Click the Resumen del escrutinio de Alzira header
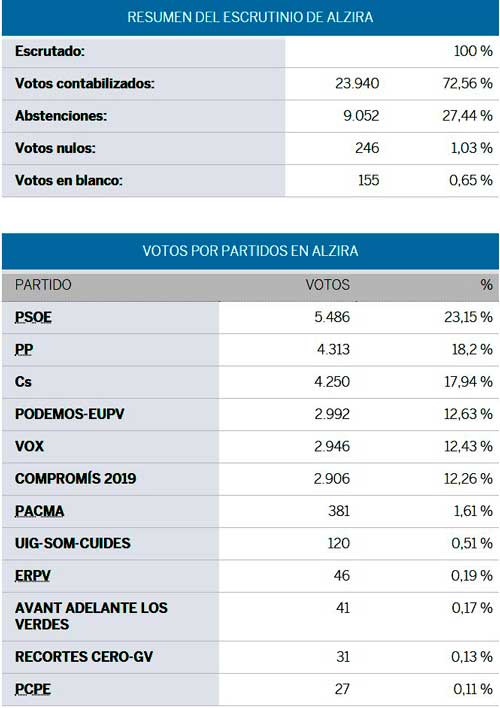 pyautogui.click(x=250, y=18)
